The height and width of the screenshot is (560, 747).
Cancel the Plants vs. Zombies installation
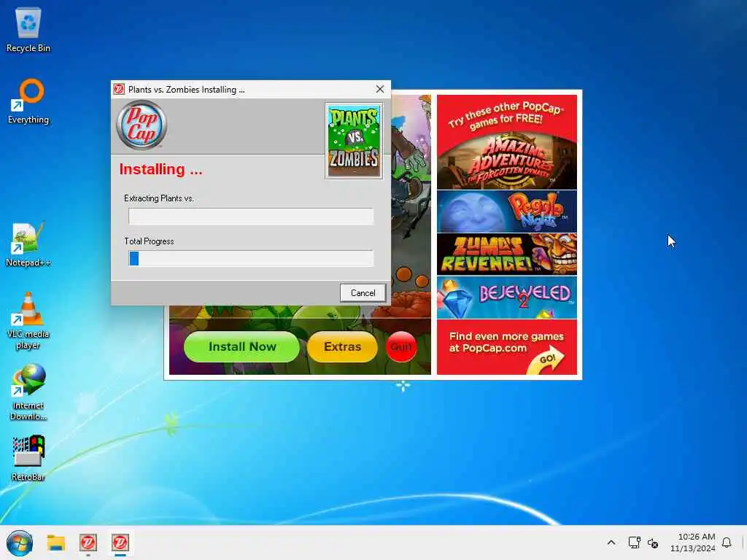[x=363, y=293]
